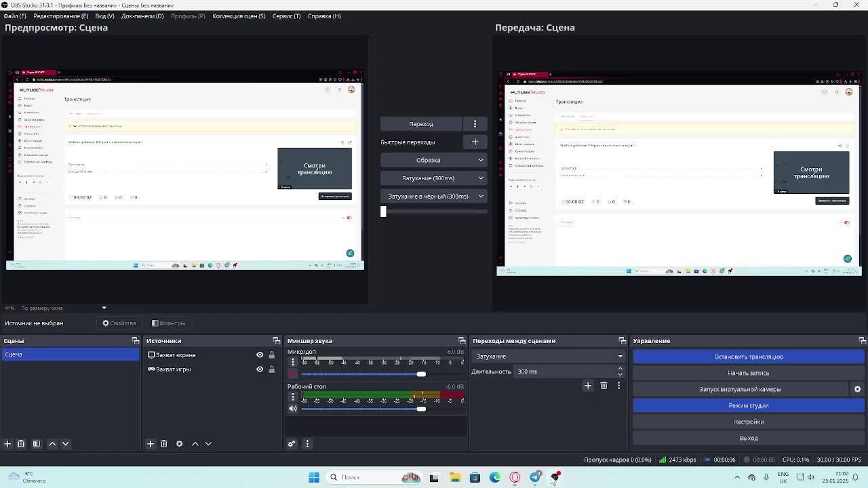868x488 pixels.
Task: Hide the Захват игры source
Action: point(260,369)
